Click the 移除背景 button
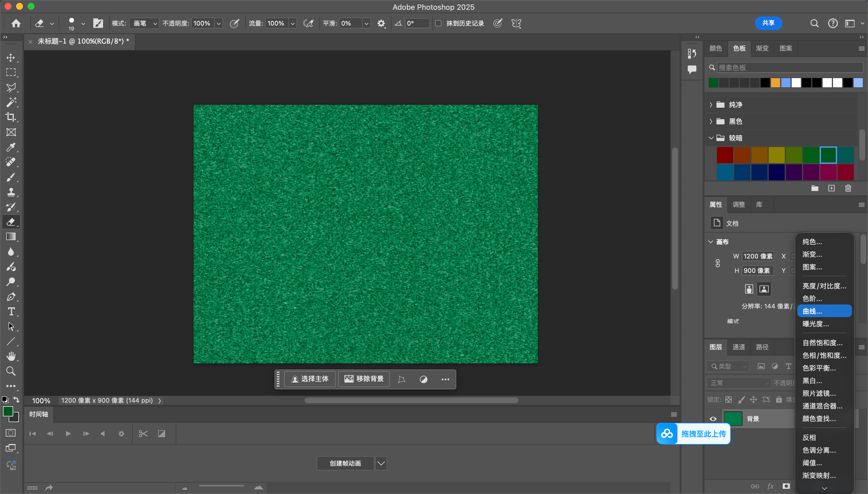 coord(364,379)
